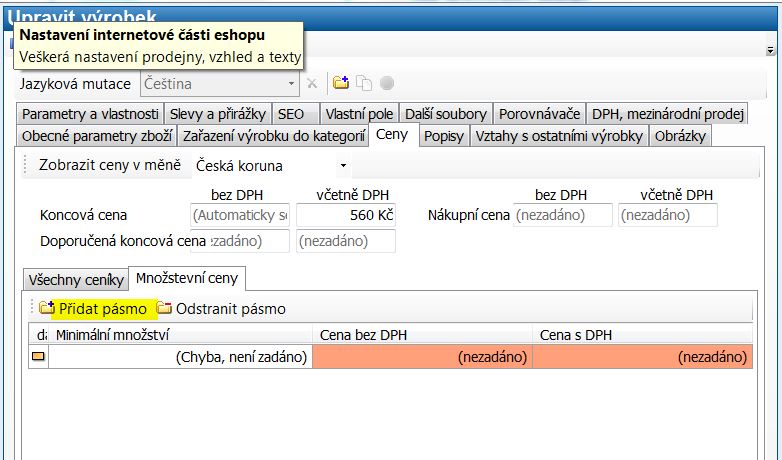Click the Nákupní cena bez DPH field
The width and height of the screenshot is (782, 460).
click(x=563, y=215)
